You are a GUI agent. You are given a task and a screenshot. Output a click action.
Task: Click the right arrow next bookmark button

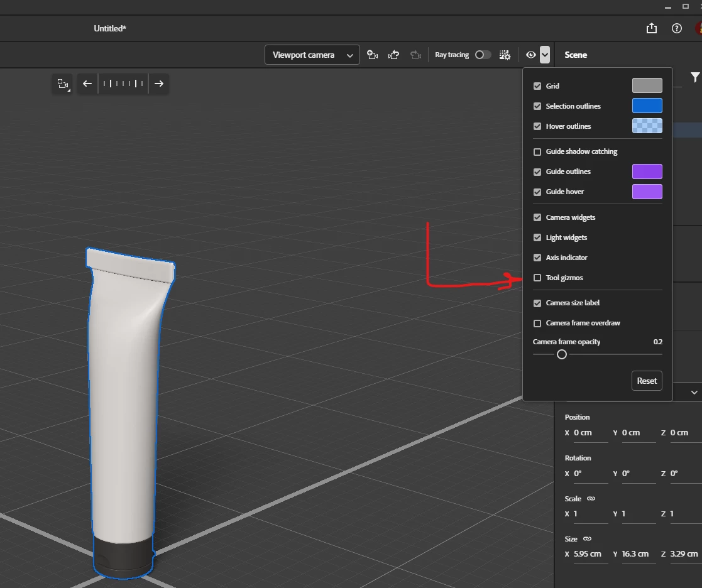pos(159,84)
